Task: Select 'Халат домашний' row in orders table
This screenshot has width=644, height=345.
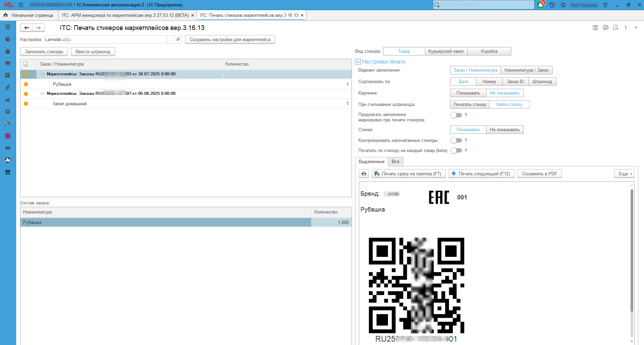Action: pyautogui.click(x=186, y=104)
